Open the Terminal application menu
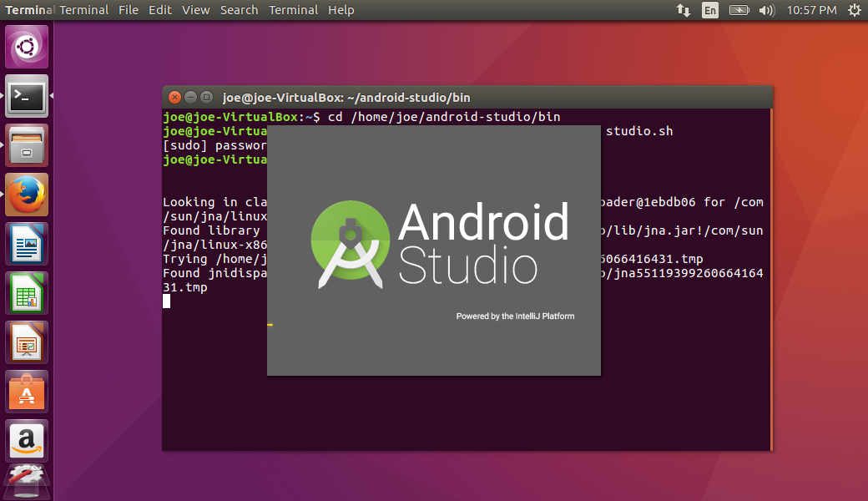The image size is (868, 501). (x=83, y=10)
